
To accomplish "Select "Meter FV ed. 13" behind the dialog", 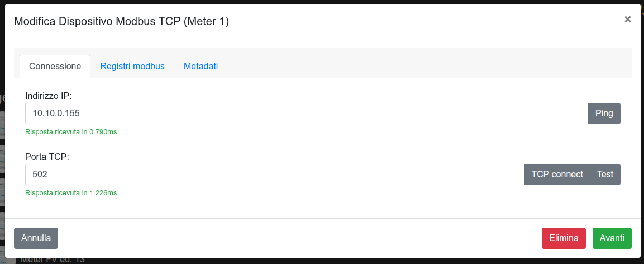I will pyautogui.click(x=53, y=260).
